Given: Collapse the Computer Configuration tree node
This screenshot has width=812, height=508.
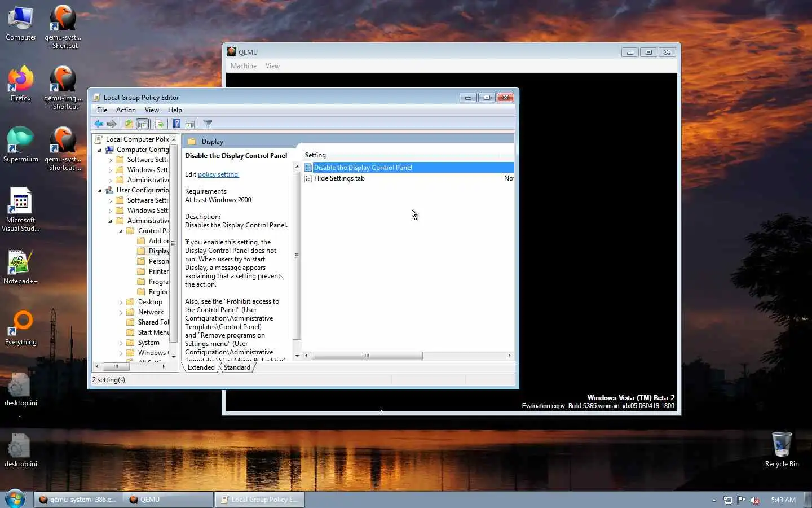Looking at the screenshot, I should point(100,150).
